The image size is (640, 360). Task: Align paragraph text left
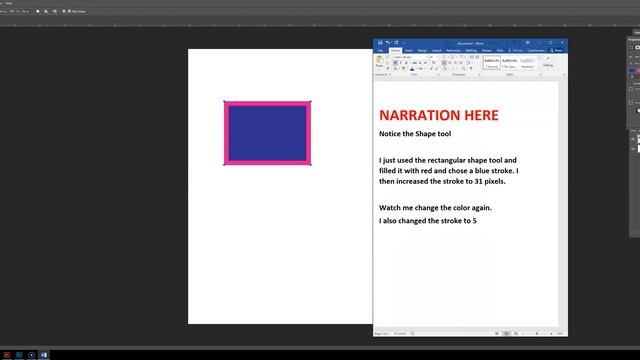444,62
